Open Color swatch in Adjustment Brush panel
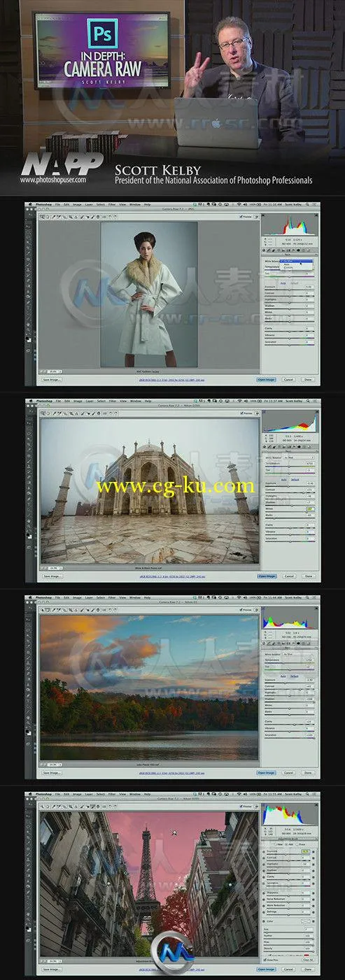 [x=306, y=921]
